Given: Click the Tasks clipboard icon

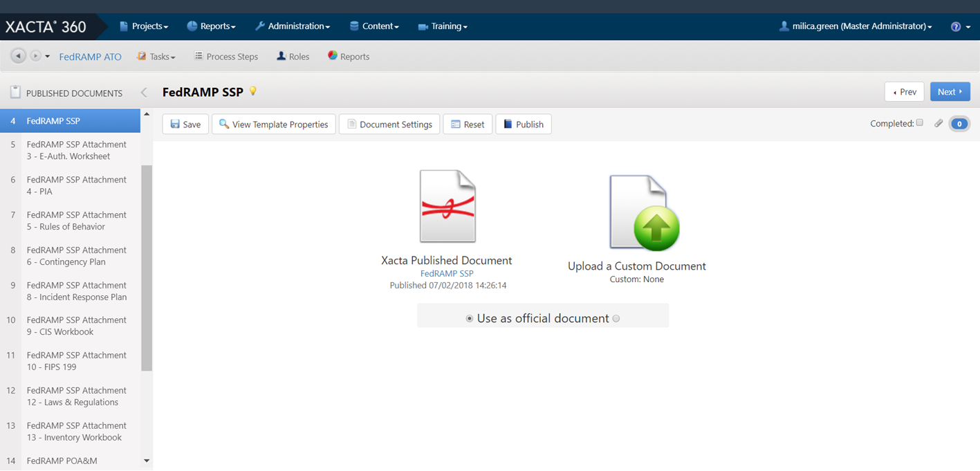Looking at the screenshot, I should (142, 56).
